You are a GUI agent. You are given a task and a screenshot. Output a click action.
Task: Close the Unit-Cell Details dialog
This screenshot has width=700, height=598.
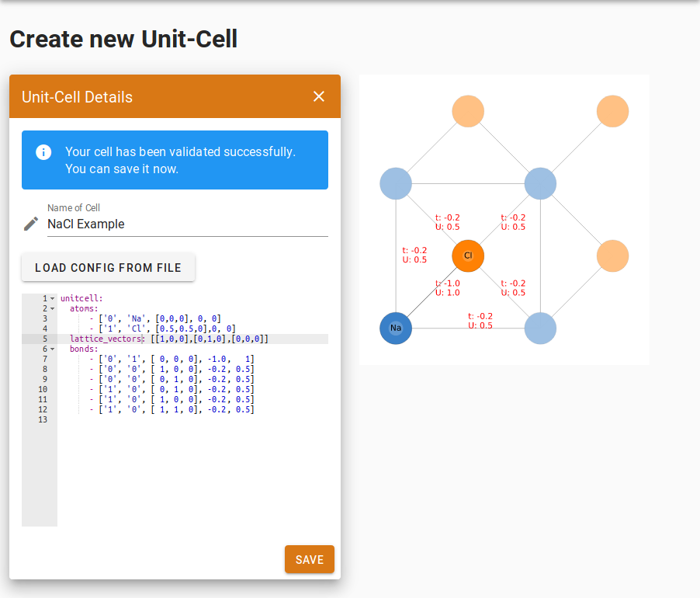tap(318, 96)
